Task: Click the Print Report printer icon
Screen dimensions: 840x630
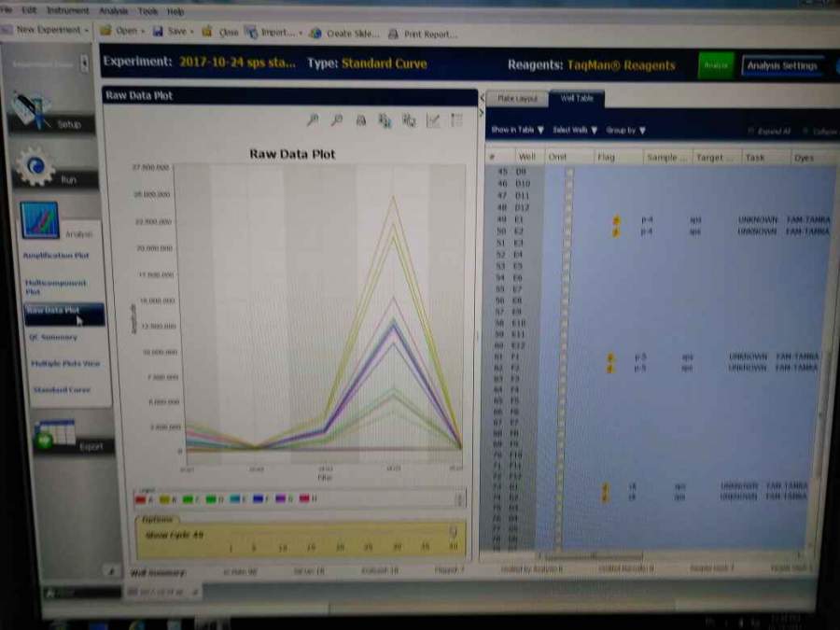Action: point(393,34)
